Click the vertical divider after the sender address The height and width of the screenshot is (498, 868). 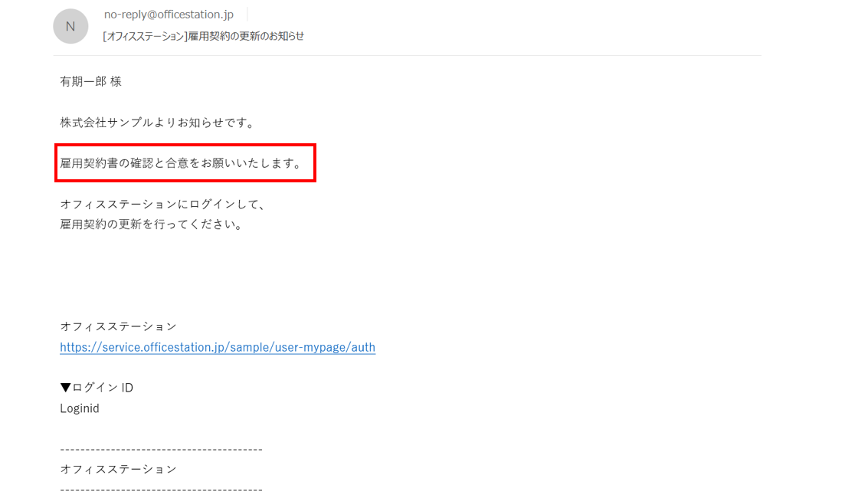[x=247, y=15]
